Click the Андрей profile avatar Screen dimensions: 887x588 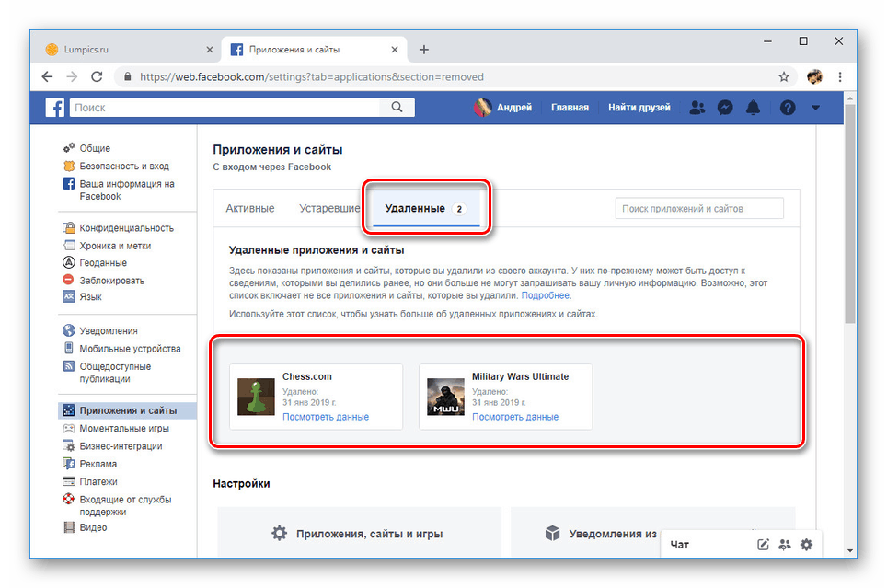coord(482,108)
